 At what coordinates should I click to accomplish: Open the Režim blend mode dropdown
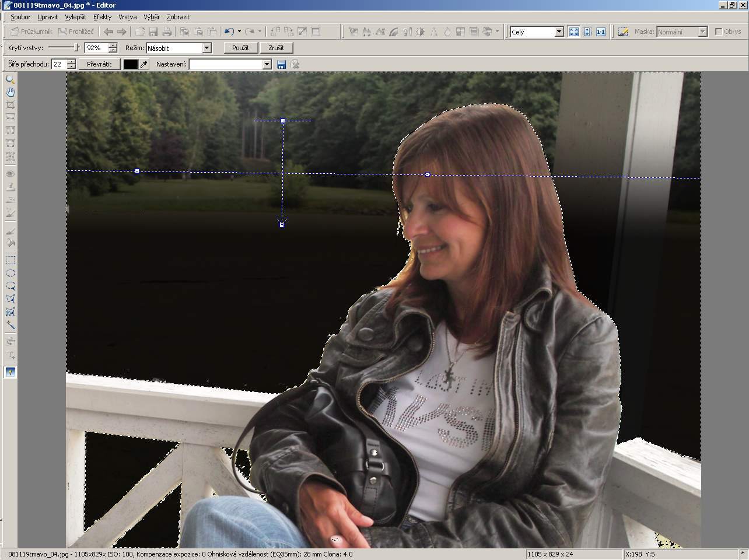pyautogui.click(x=206, y=48)
